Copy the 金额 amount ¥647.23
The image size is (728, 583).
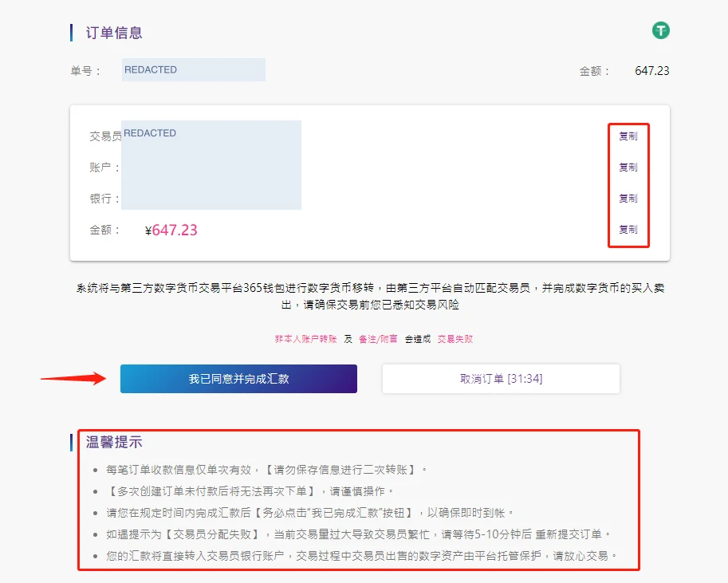point(628,230)
